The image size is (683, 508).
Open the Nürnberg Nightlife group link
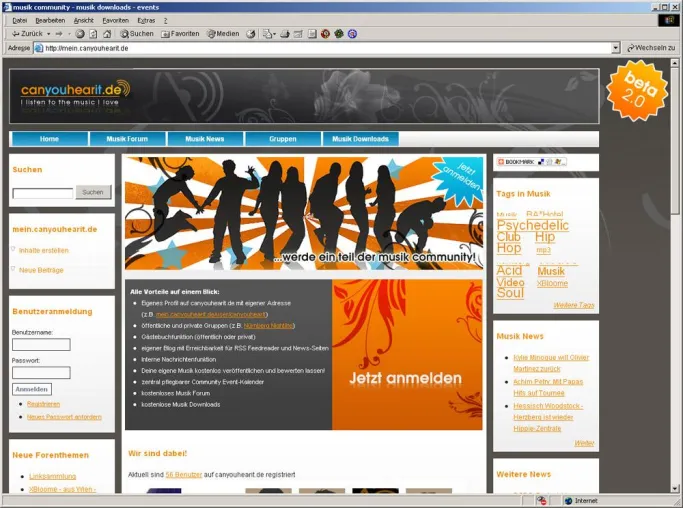click(x=268, y=326)
